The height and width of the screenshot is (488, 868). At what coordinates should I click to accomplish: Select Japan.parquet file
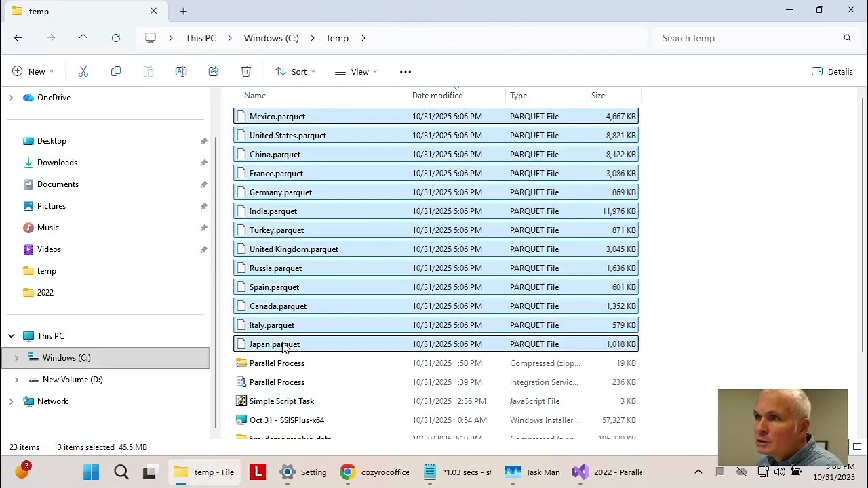point(436,344)
